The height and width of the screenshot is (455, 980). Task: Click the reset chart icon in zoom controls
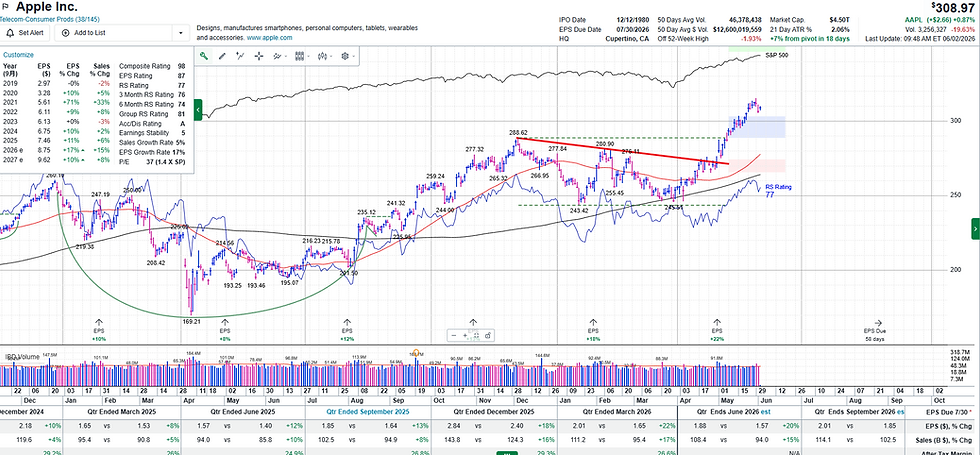[x=488, y=336]
